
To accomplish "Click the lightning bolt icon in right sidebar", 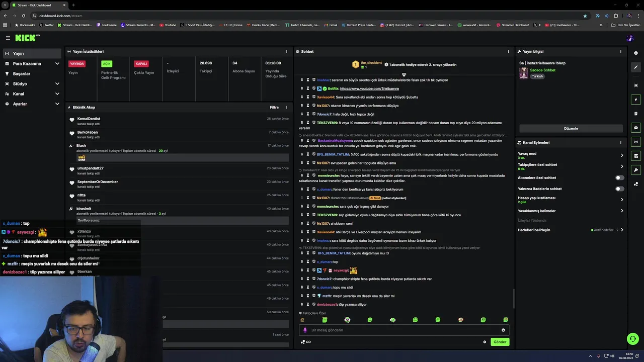I will [636, 100].
